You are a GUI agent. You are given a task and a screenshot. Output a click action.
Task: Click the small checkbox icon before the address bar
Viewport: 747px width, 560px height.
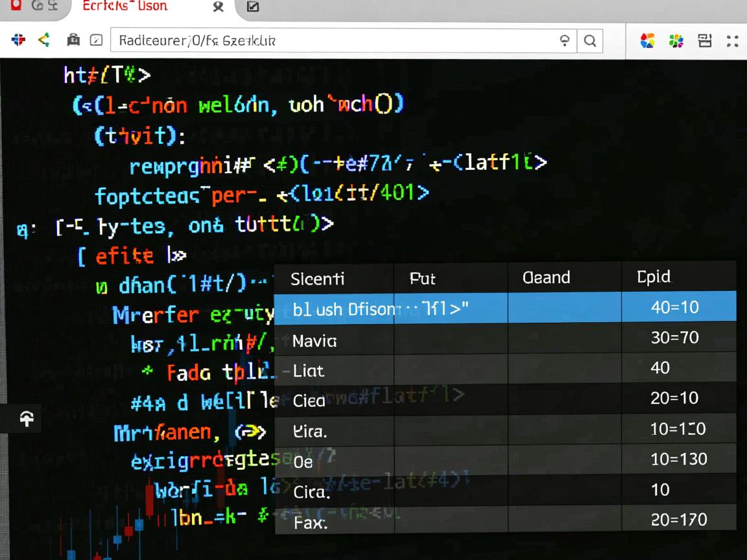96,40
